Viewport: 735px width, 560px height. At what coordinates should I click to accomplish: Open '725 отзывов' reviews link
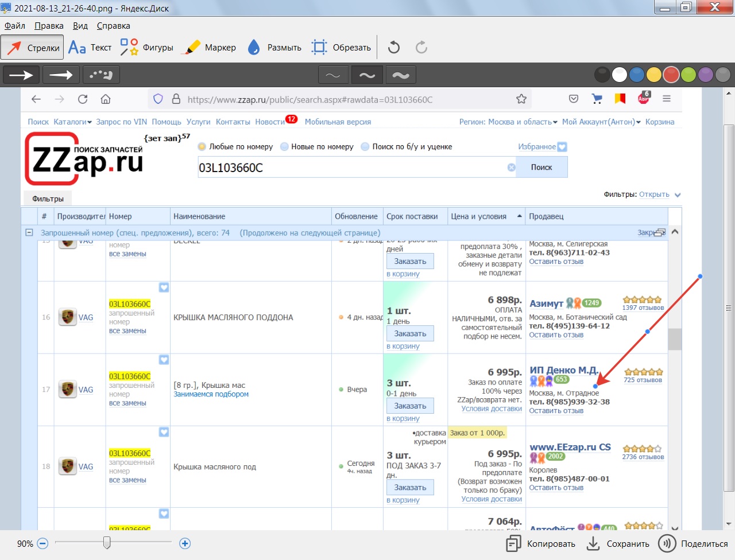(643, 380)
